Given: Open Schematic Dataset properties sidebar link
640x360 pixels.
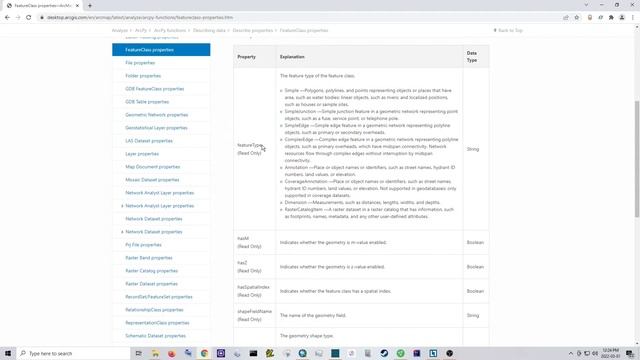Looking at the screenshot, I should pos(155,336).
